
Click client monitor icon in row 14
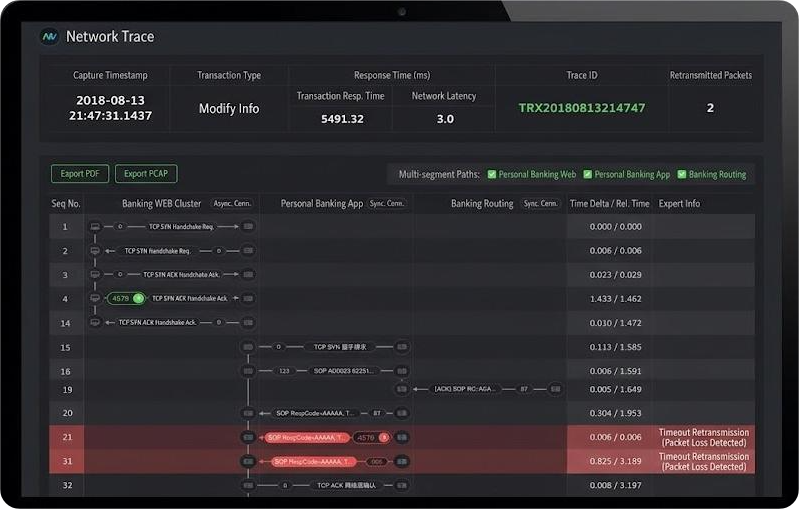click(95, 323)
